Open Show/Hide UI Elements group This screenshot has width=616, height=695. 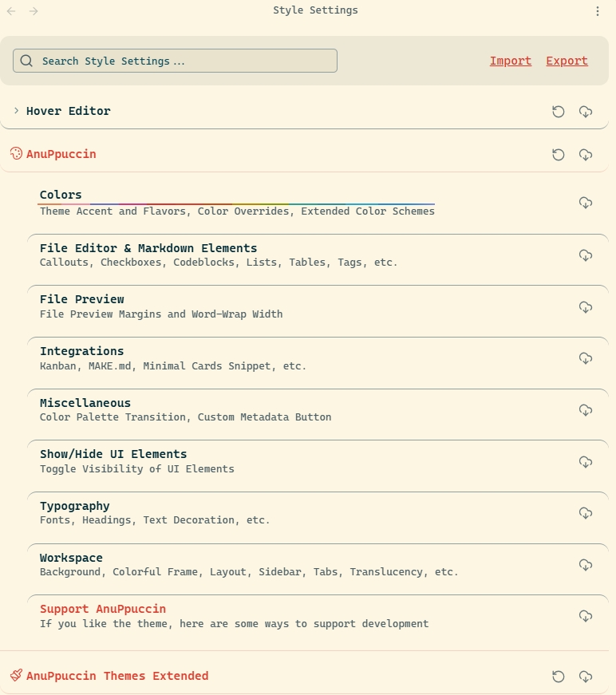pyautogui.click(x=113, y=454)
